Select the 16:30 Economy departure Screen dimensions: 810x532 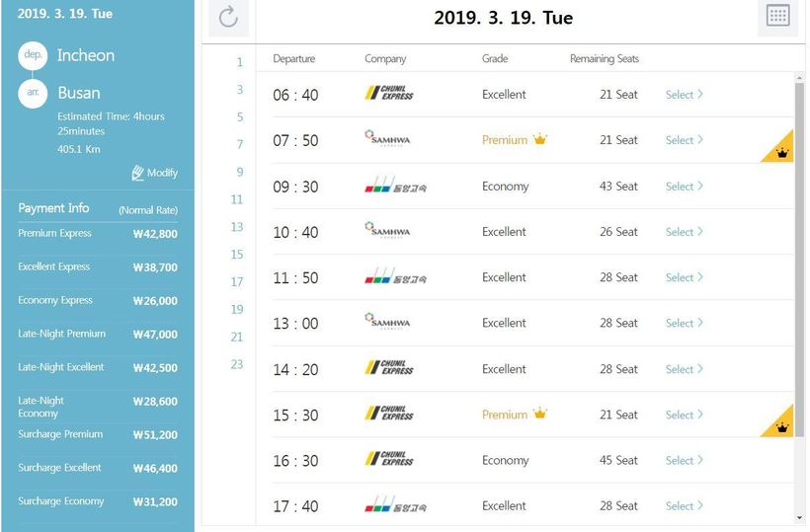pyautogui.click(x=684, y=461)
